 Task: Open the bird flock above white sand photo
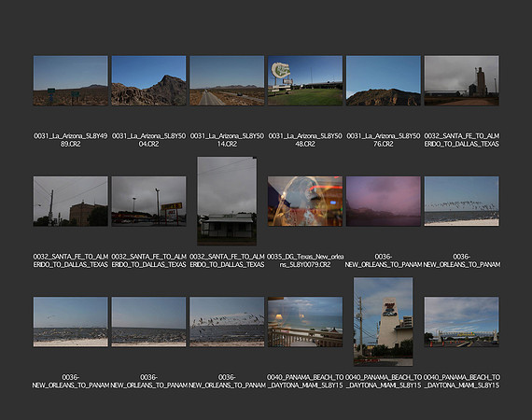pos(461,202)
